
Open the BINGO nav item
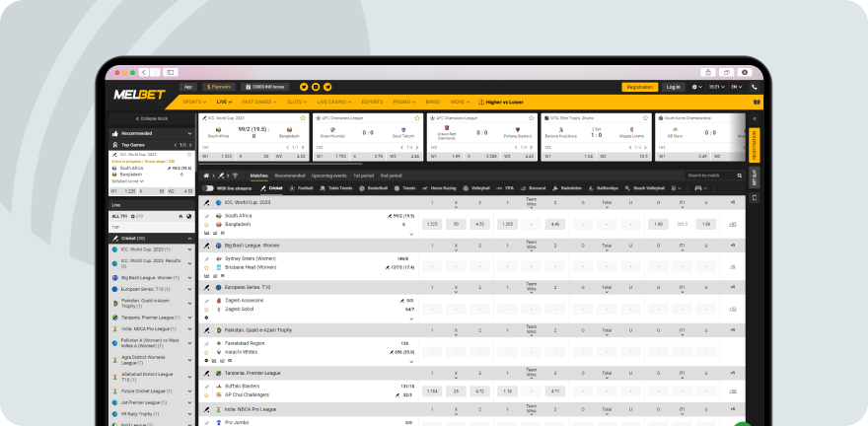point(433,102)
